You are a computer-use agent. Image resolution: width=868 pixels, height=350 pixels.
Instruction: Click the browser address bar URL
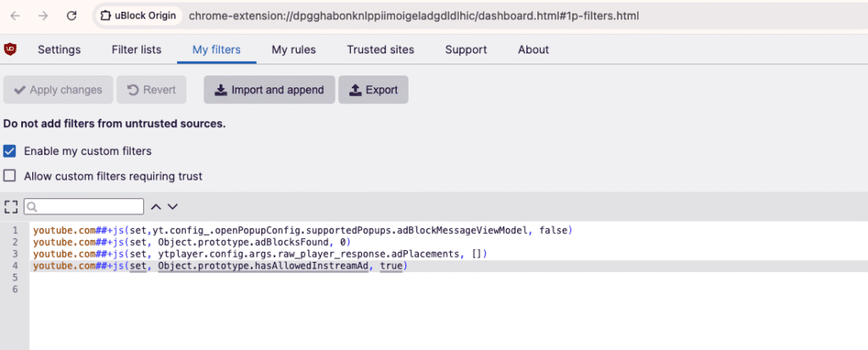tap(414, 16)
